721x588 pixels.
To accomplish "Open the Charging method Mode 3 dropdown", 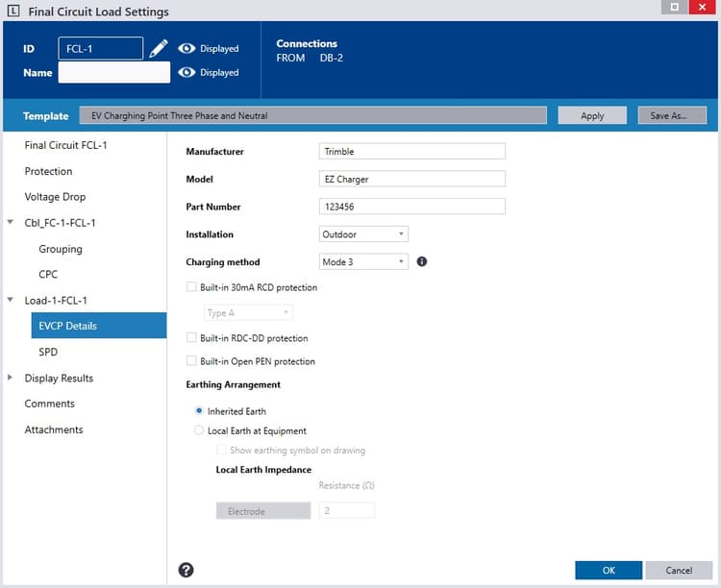I will pos(363,261).
